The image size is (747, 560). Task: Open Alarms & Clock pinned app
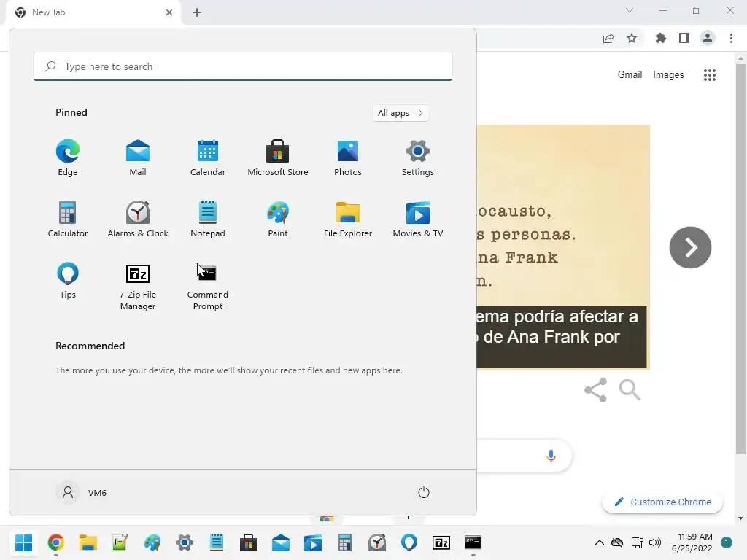[x=138, y=219]
